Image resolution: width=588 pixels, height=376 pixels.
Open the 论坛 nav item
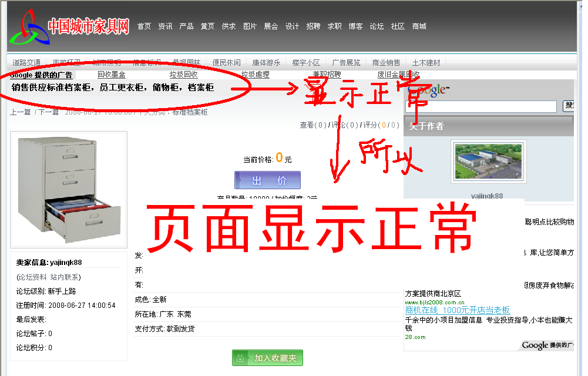(377, 26)
